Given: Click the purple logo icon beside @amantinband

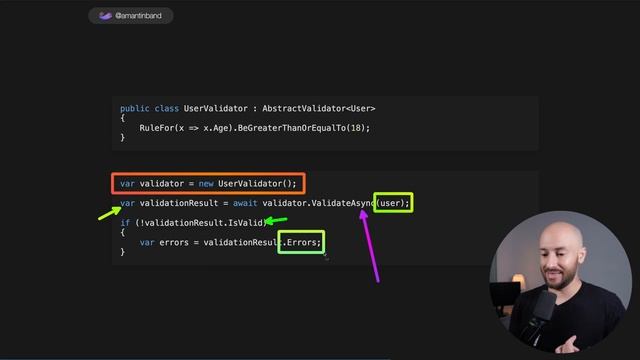Looking at the screenshot, I should coord(105,16).
